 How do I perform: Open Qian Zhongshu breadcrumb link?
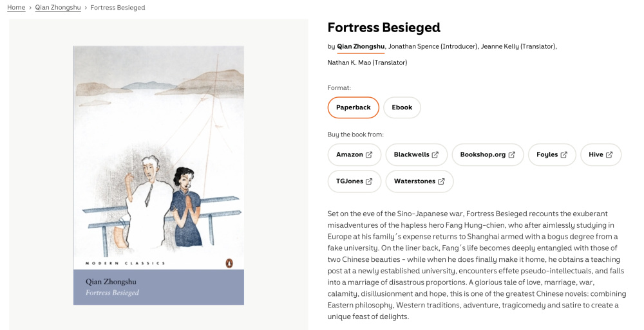coord(58,8)
